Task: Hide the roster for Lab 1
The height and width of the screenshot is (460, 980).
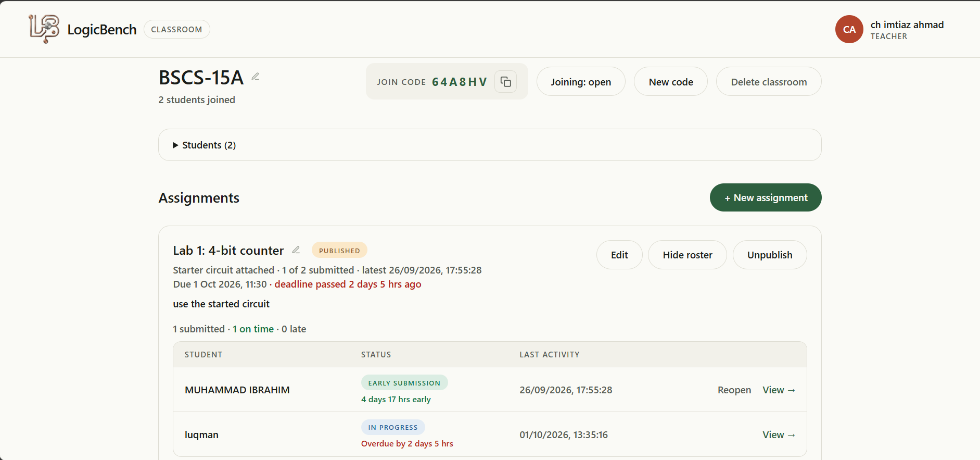Action: point(688,255)
